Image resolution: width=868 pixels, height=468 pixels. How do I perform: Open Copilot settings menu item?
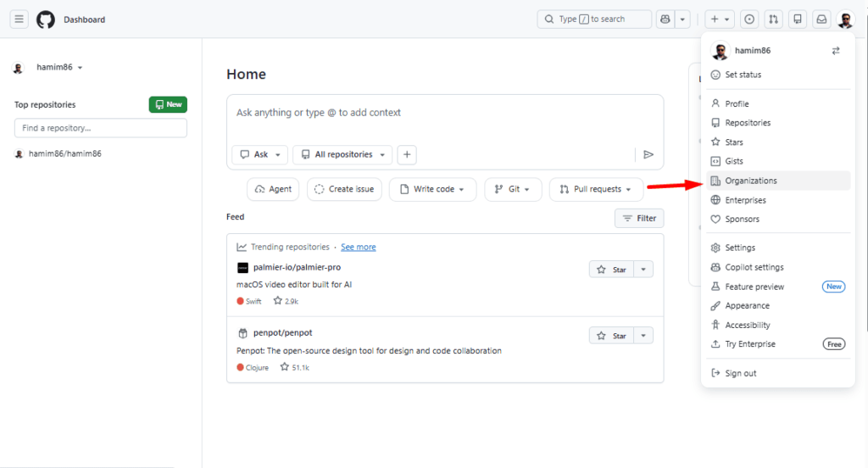coord(778,267)
